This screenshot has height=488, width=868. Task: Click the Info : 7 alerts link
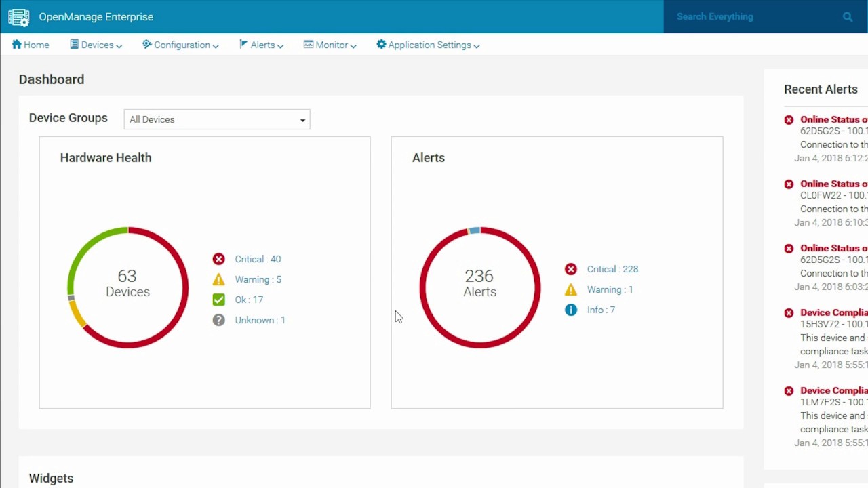pos(601,310)
